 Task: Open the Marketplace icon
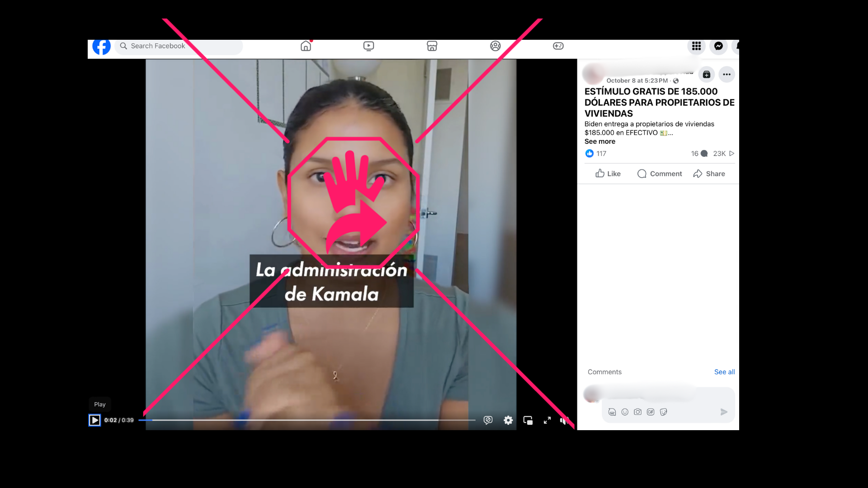[432, 46]
